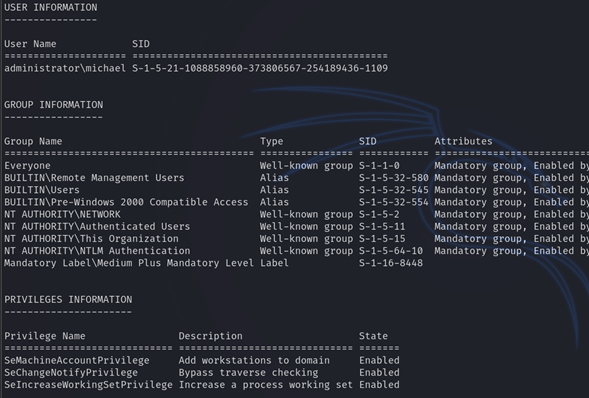Click the Description column header
The height and width of the screenshot is (398, 589).
tap(210, 336)
